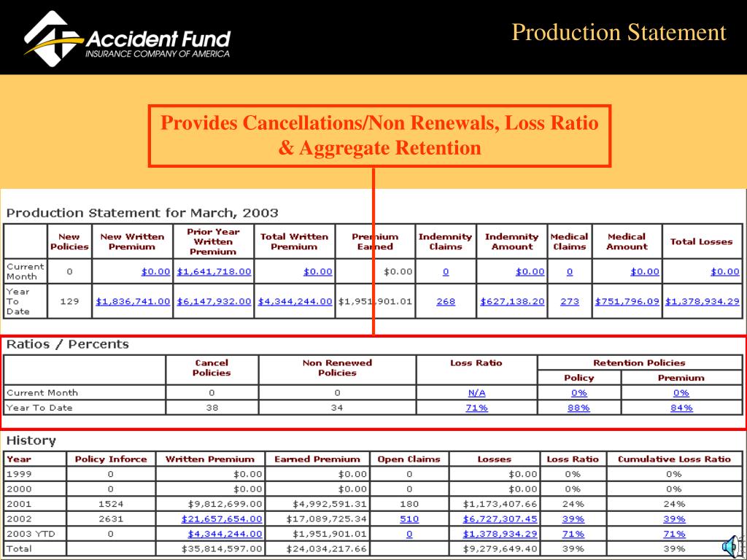Image resolution: width=747 pixels, height=560 pixels.
Task: Click 2003 YTD Cumulative Loss Ratio 71% link
Action: pos(674,534)
